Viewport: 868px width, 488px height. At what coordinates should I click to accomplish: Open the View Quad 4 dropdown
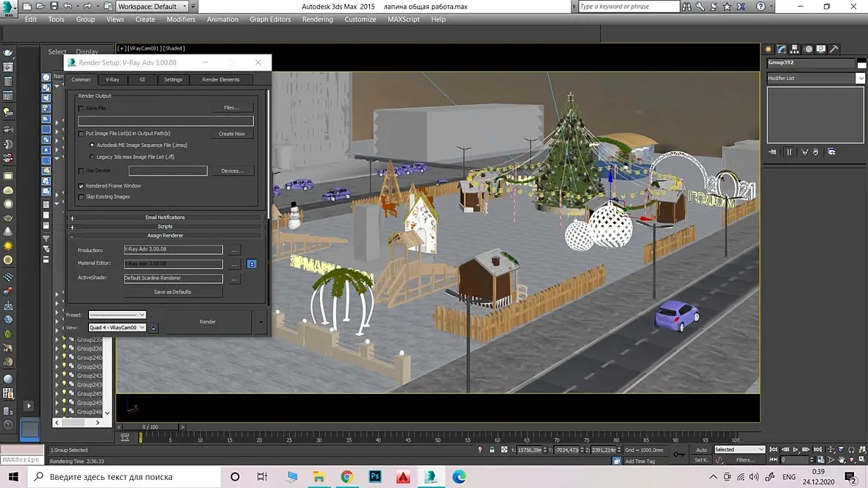click(117, 328)
